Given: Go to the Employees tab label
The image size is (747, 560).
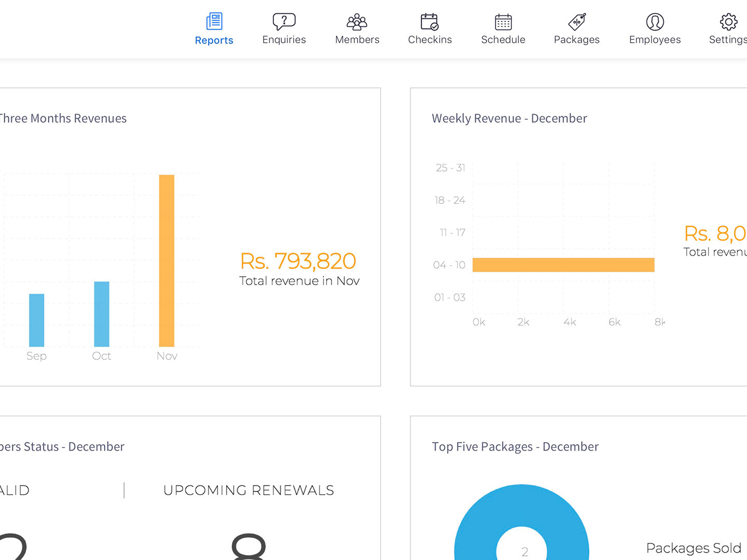Looking at the screenshot, I should click(655, 40).
